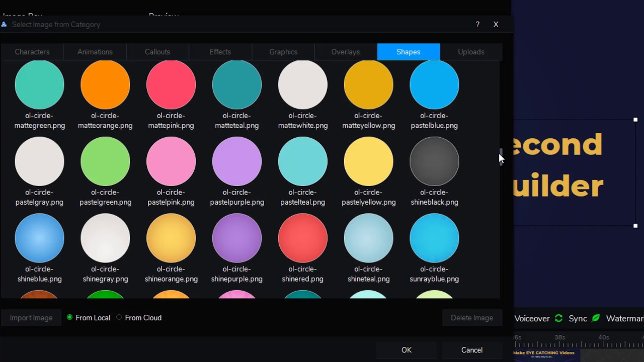Choose the ol-circle-mattepink.png circle
This screenshot has width=644, height=362.
pos(171,85)
